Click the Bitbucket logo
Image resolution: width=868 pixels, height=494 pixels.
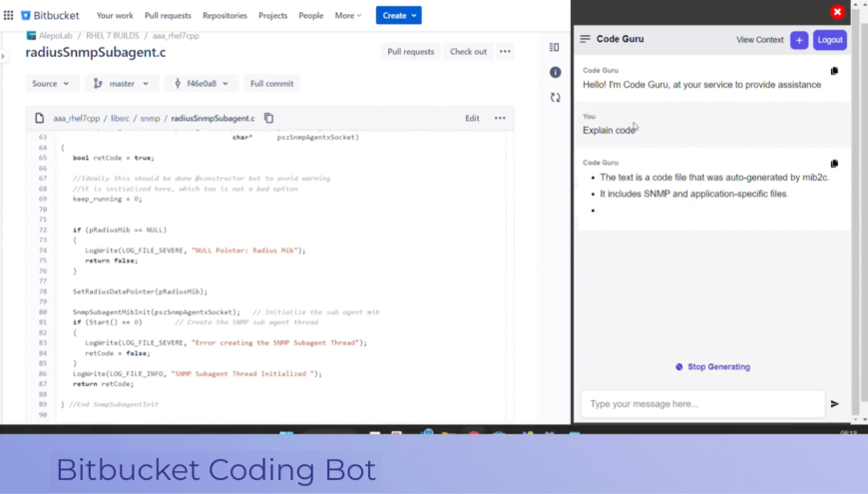[50, 16]
